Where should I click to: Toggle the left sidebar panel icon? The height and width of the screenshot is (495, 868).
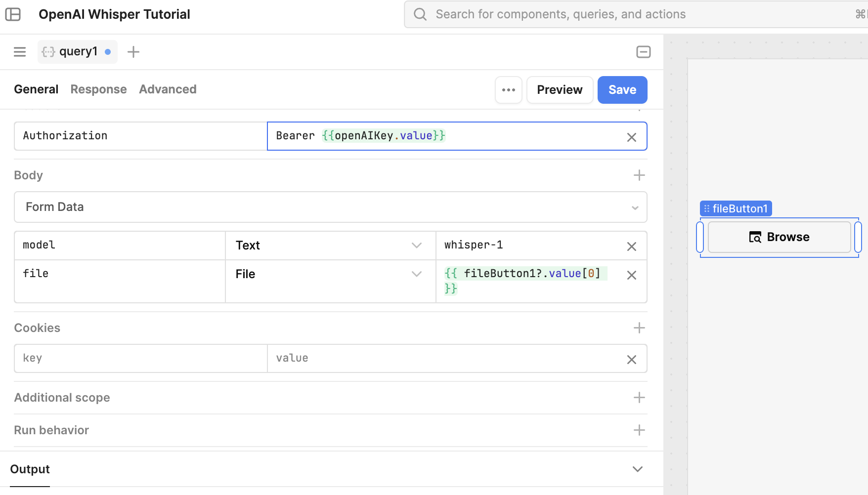(13, 14)
